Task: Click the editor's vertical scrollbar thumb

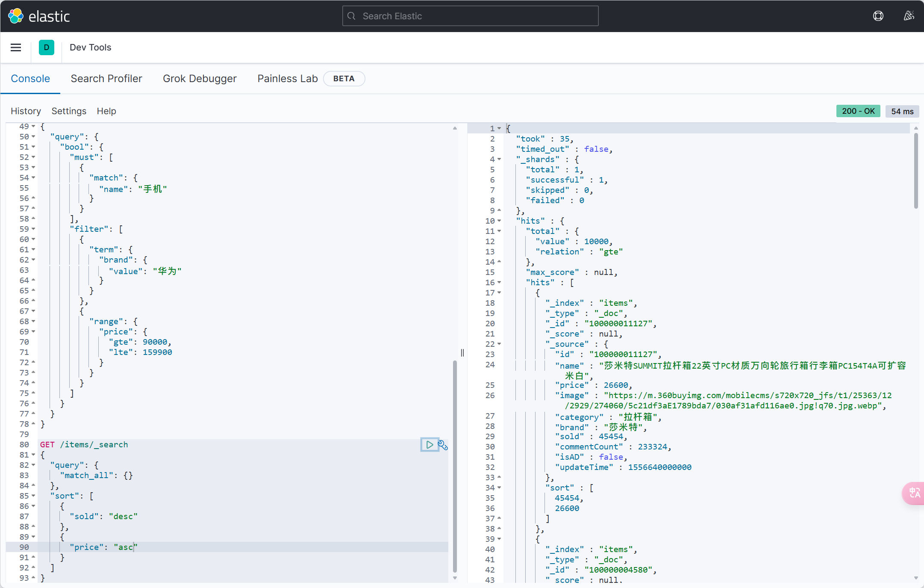Action: [x=455, y=466]
